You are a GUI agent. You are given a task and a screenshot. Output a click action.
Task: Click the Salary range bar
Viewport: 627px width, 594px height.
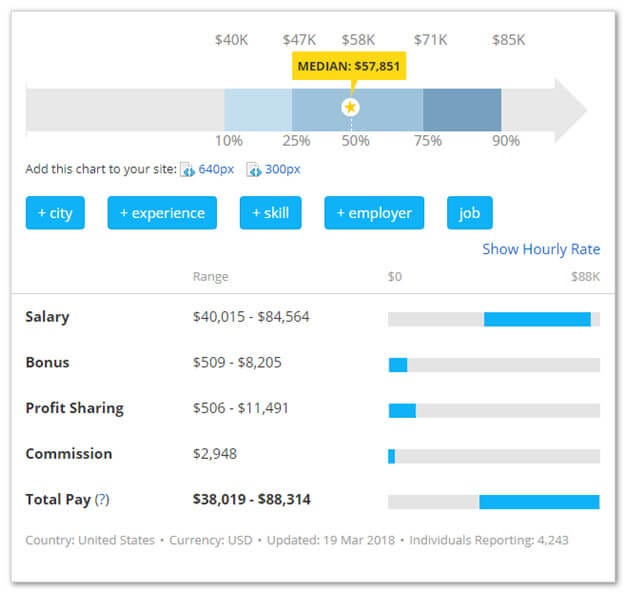point(494,319)
